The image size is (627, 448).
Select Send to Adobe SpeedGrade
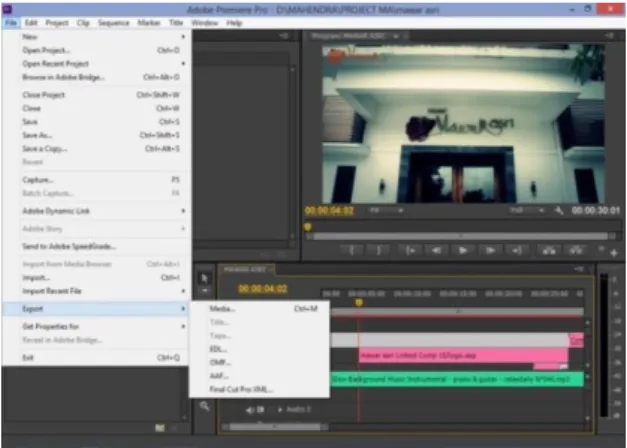coord(97,246)
